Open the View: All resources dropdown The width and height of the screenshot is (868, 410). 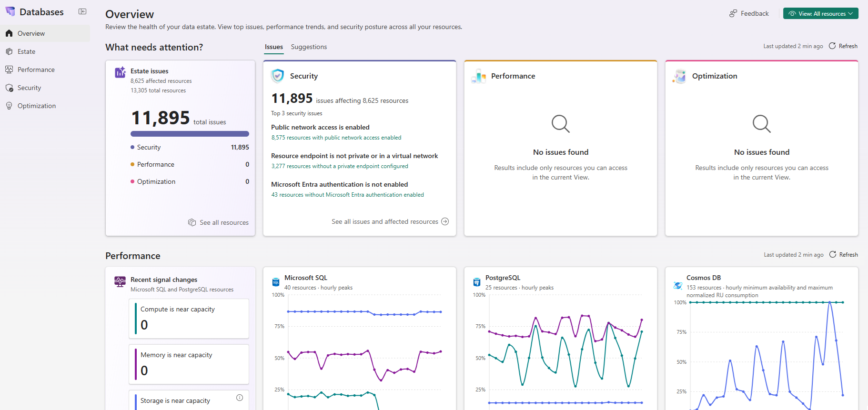coord(820,13)
